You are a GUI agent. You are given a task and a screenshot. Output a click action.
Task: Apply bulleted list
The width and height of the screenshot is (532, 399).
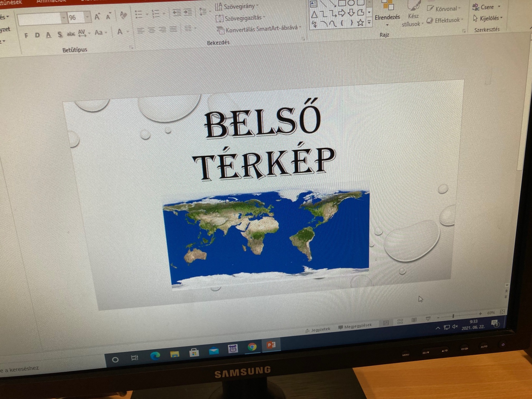point(139,14)
